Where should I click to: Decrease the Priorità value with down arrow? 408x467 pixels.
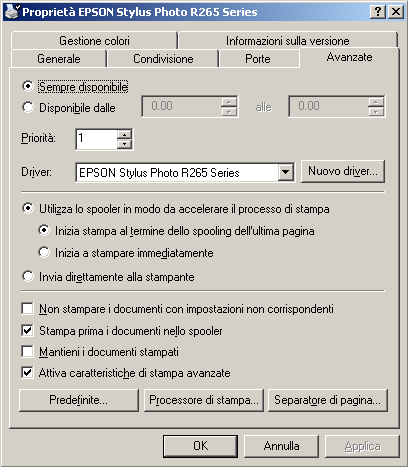pyautogui.click(x=125, y=144)
